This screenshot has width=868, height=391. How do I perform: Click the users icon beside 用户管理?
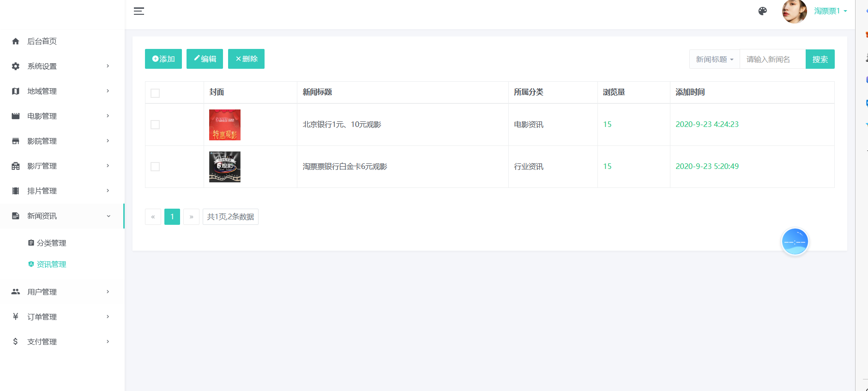pyautogui.click(x=16, y=292)
